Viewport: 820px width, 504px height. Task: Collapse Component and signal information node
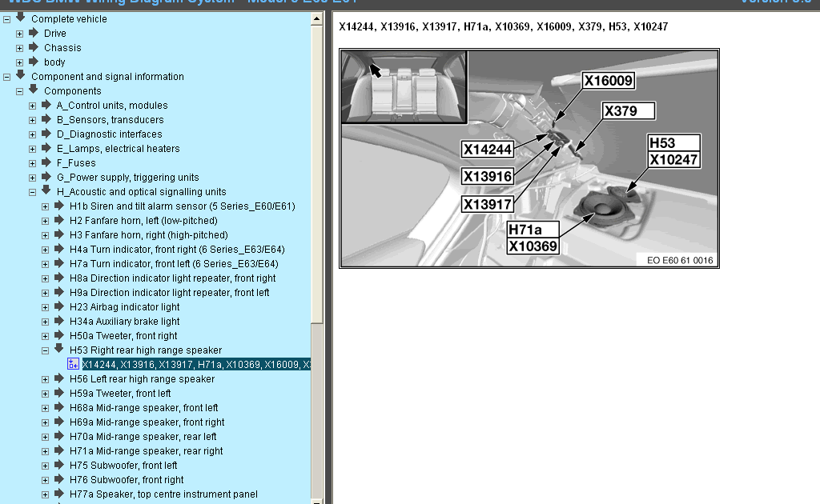point(6,77)
